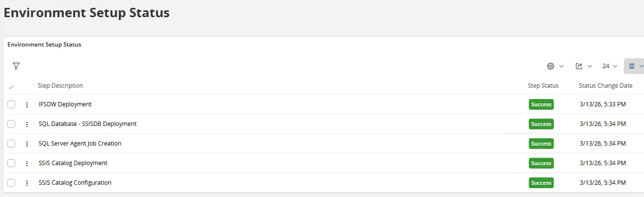
Task: Click the list view layout icon
Action: point(632,66)
